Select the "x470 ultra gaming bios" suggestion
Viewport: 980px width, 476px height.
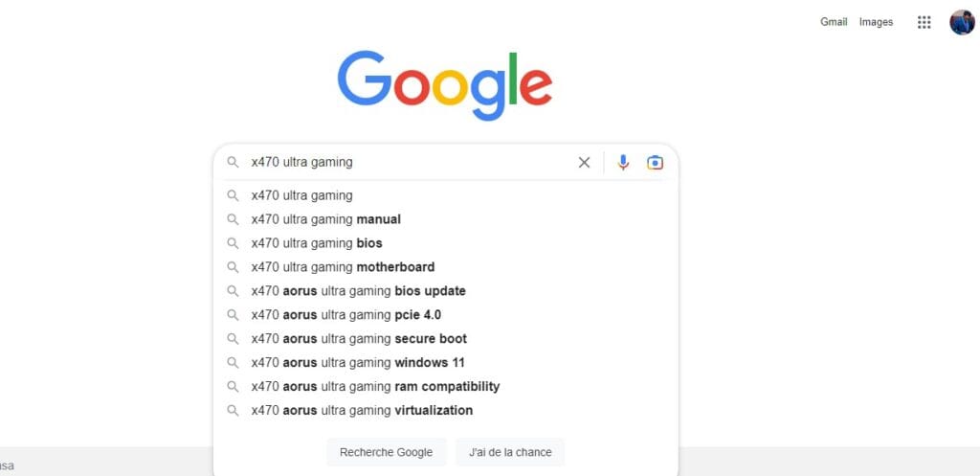317,243
